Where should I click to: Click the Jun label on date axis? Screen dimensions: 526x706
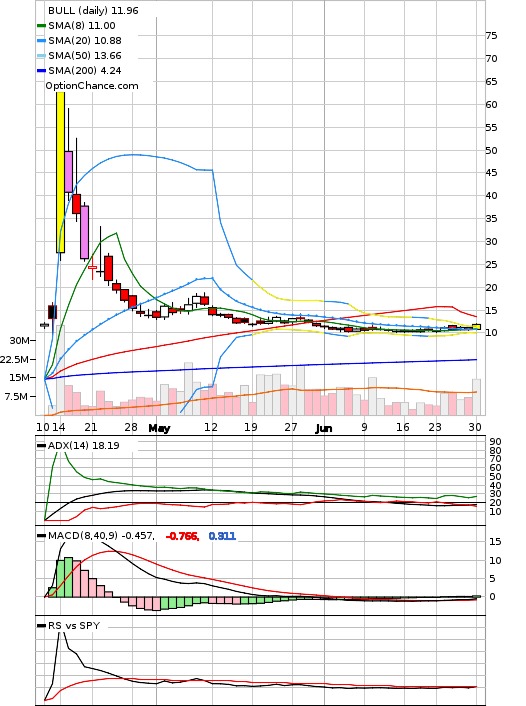(324, 428)
